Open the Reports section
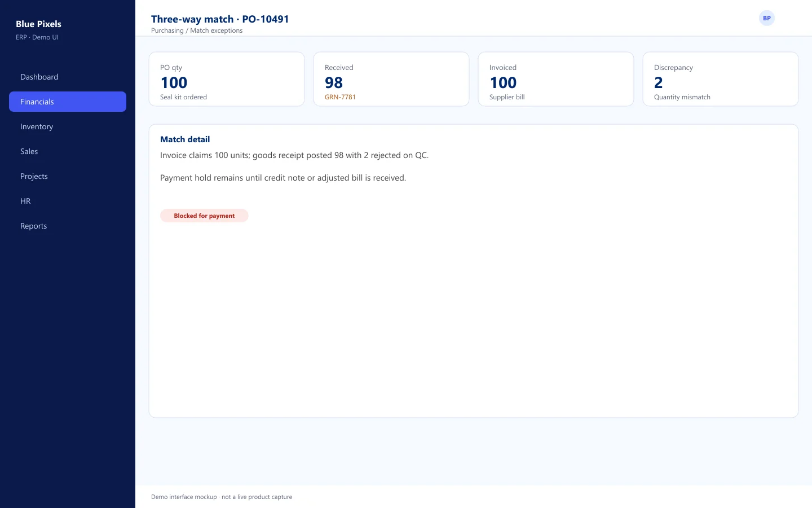 pyautogui.click(x=68, y=226)
